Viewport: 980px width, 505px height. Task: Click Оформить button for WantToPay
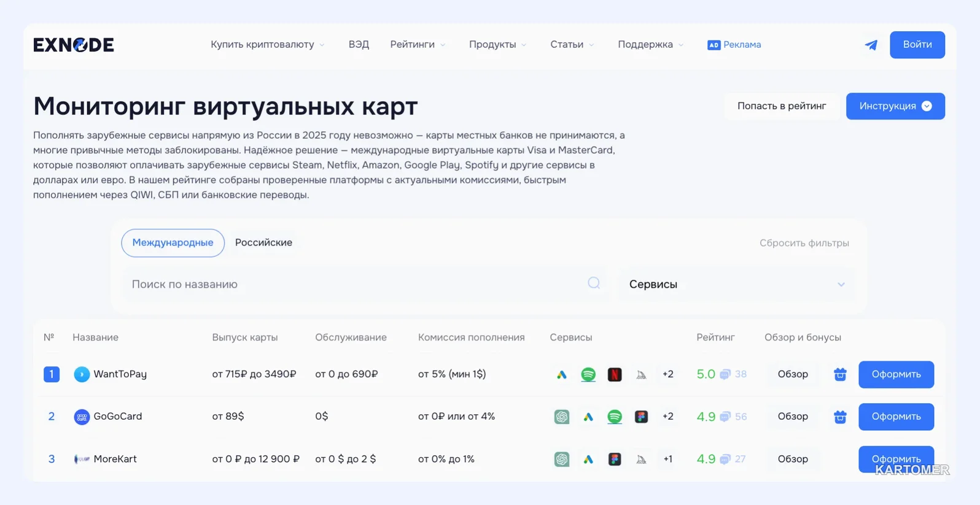coord(896,374)
